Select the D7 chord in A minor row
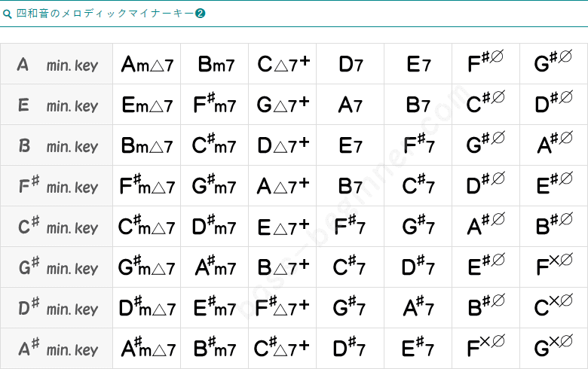The height and width of the screenshot is (369, 588). [x=351, y=65]
